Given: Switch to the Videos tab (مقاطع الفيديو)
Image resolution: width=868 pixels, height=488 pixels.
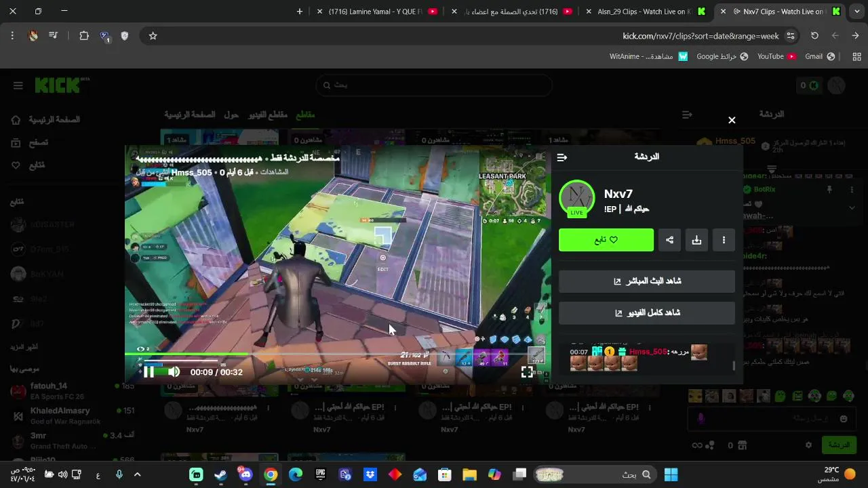Looking at the screenshot, I should click(x=268, y=115).
